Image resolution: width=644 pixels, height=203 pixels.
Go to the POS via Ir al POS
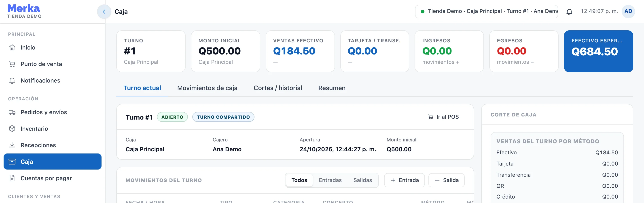click(443, 117)
